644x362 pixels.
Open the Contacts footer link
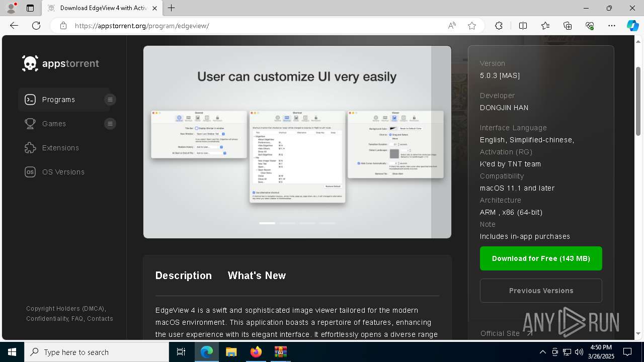pos(100,319)
